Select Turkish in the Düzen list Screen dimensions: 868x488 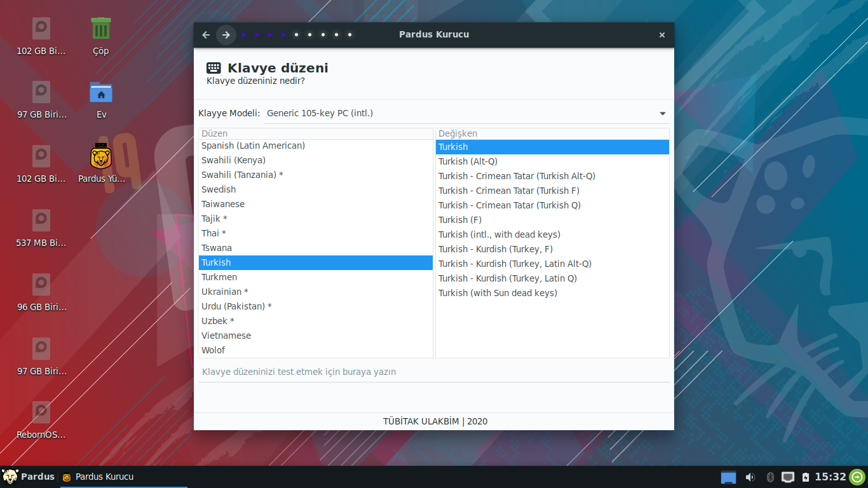pos(316,262)
